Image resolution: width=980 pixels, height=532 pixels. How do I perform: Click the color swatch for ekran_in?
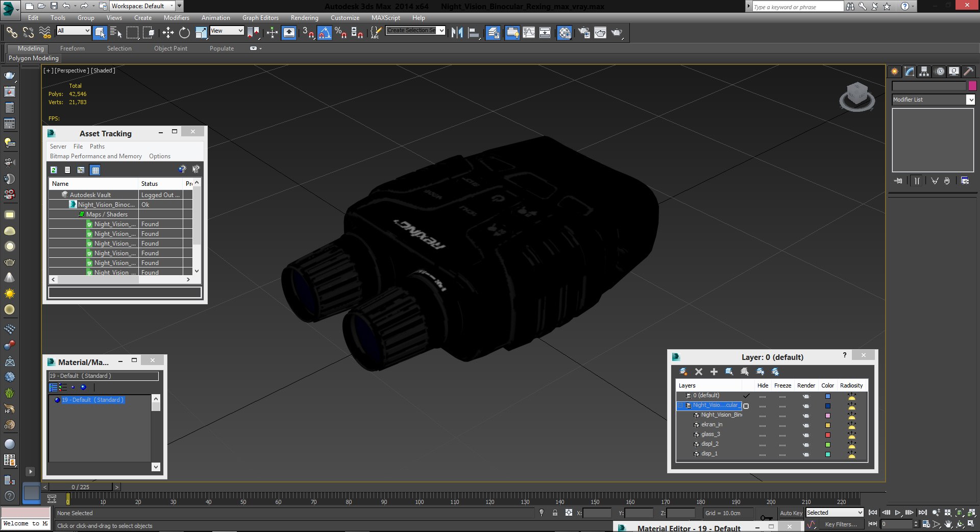pos(828,425)
